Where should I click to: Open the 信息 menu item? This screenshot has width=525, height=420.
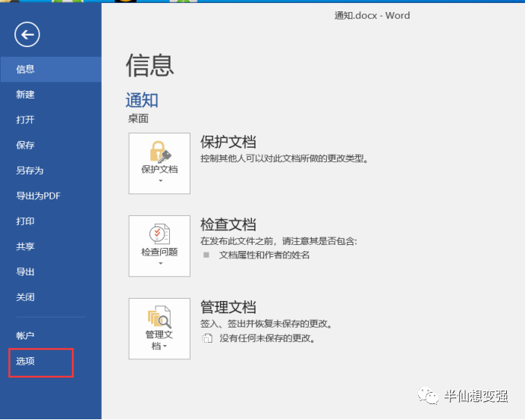click(x=51, y=69)
